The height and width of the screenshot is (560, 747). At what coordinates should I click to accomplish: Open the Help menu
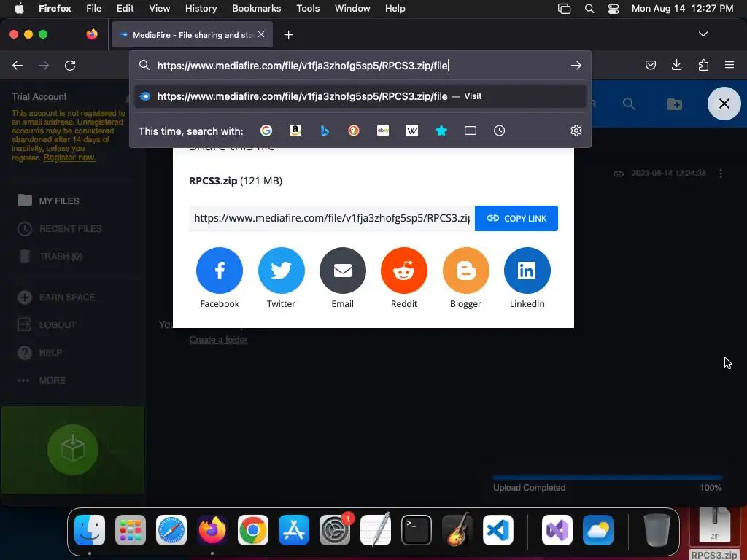click(x=395, y=8)
